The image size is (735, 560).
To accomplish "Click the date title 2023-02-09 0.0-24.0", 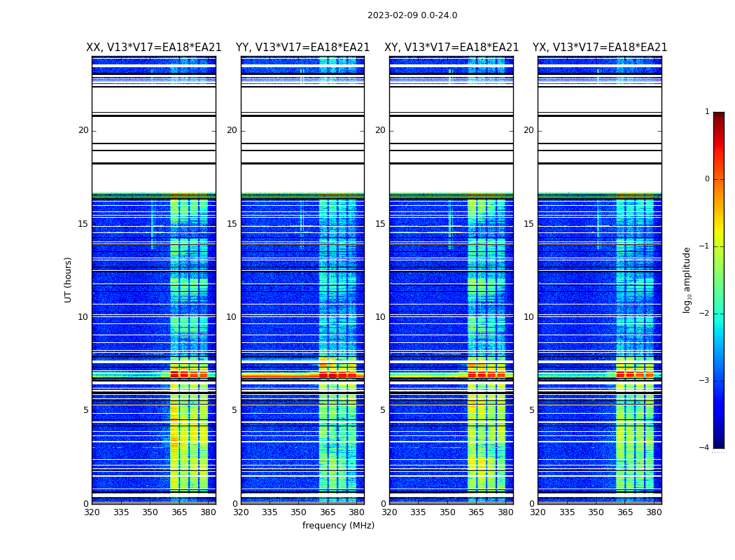I will [x=412, y=15].
